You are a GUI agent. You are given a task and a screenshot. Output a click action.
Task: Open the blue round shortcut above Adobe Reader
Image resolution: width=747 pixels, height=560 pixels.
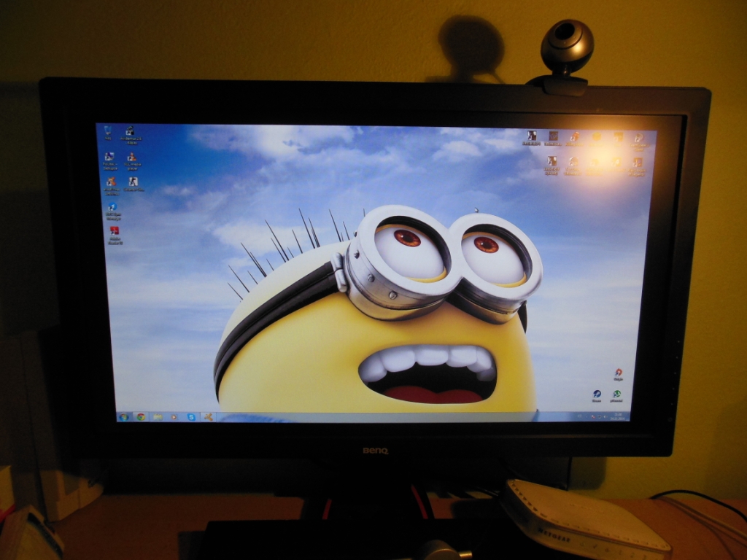coord(113,211)
